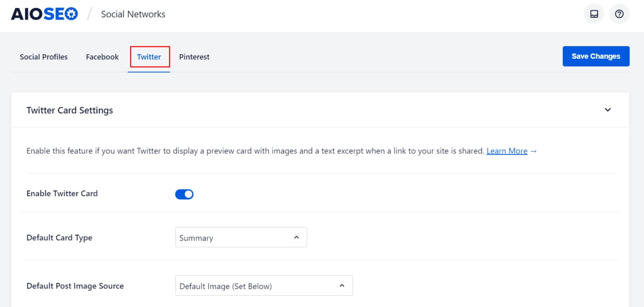The height and width of the screenshot is (307, 644).
Task: Select the Twitter tab
Action: click(149, 57)
